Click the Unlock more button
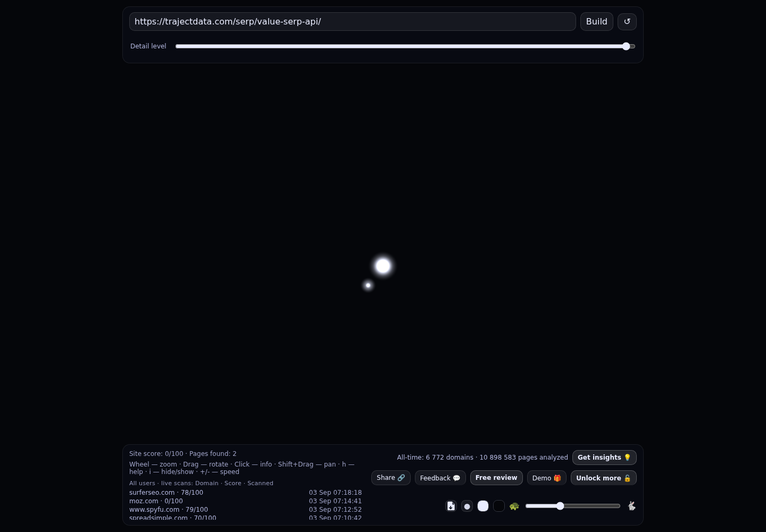Image resolution: width=766 pixels, height=532 pixels. tap(604, 478)
